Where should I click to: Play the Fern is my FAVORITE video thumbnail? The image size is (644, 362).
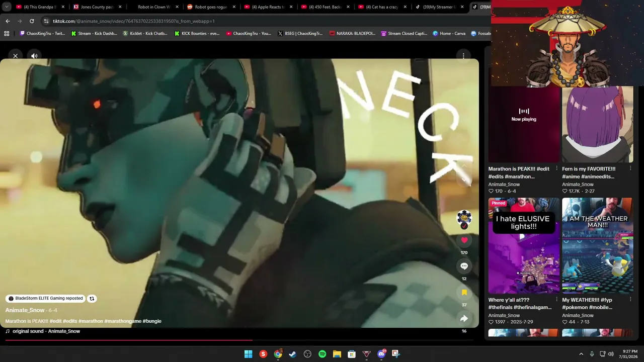(x=598, y=124)
